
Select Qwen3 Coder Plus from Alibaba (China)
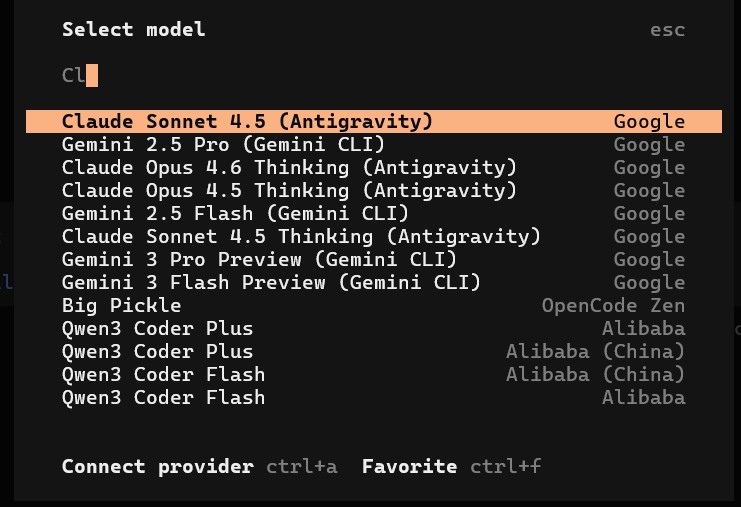pos(158,351)
